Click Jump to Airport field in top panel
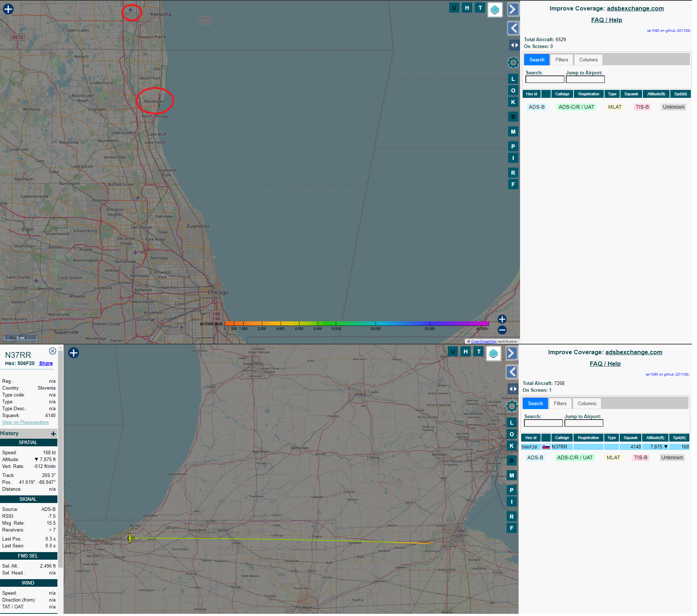 pos(585,79)
